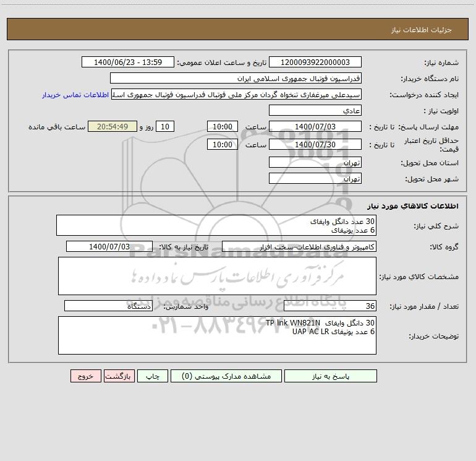Click the 'اولویت نیاز :' label
476x461 pixels.
[441, 111]
